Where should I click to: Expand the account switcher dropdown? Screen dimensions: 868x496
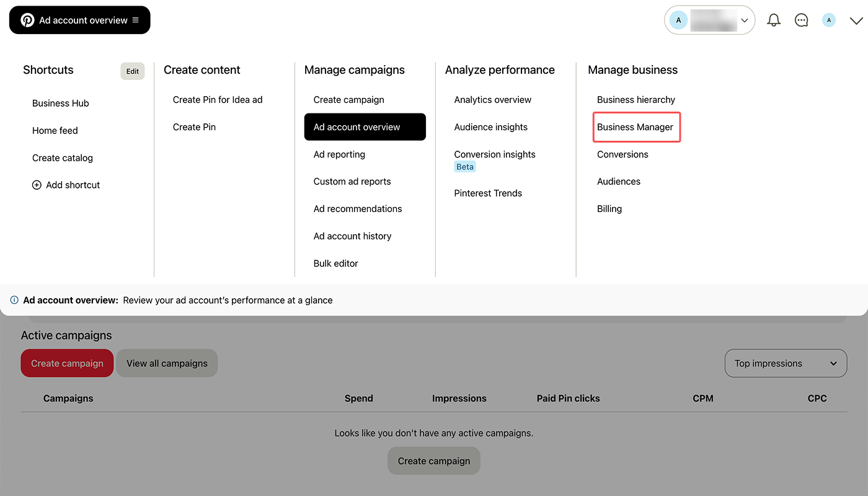tap(745, 20)
